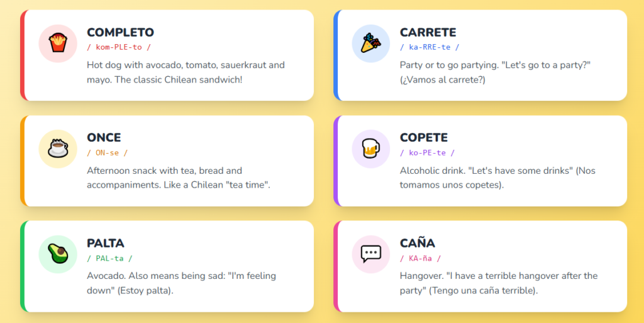
Task: Click the Caña hangover description text
Action: tap(499, 283)
